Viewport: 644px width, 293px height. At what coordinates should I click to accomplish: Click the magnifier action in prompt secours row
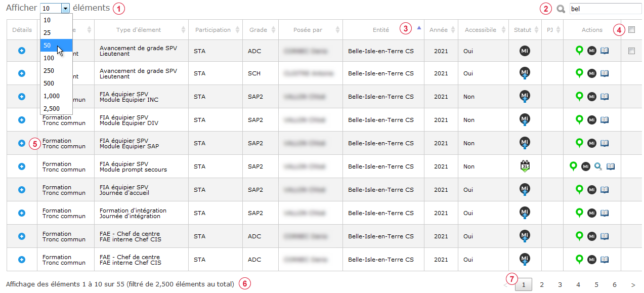598,166
